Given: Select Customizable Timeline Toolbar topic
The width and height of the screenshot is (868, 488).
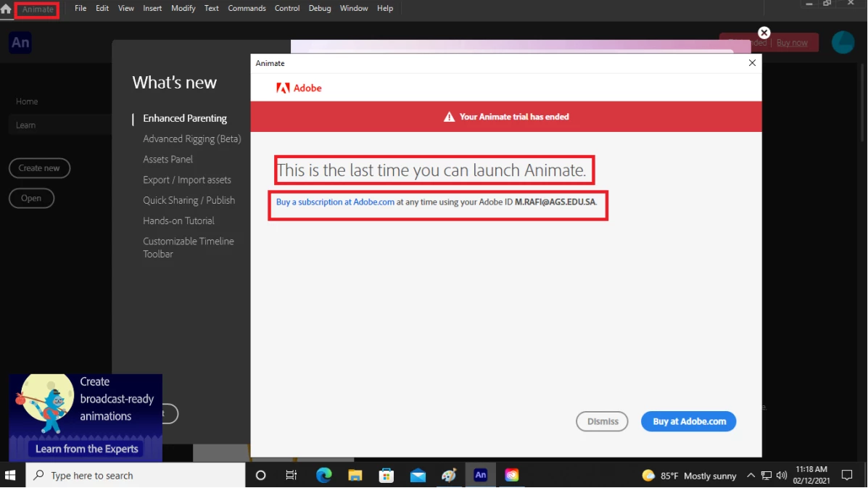Looking at the screenshot, I should (189, 247).
